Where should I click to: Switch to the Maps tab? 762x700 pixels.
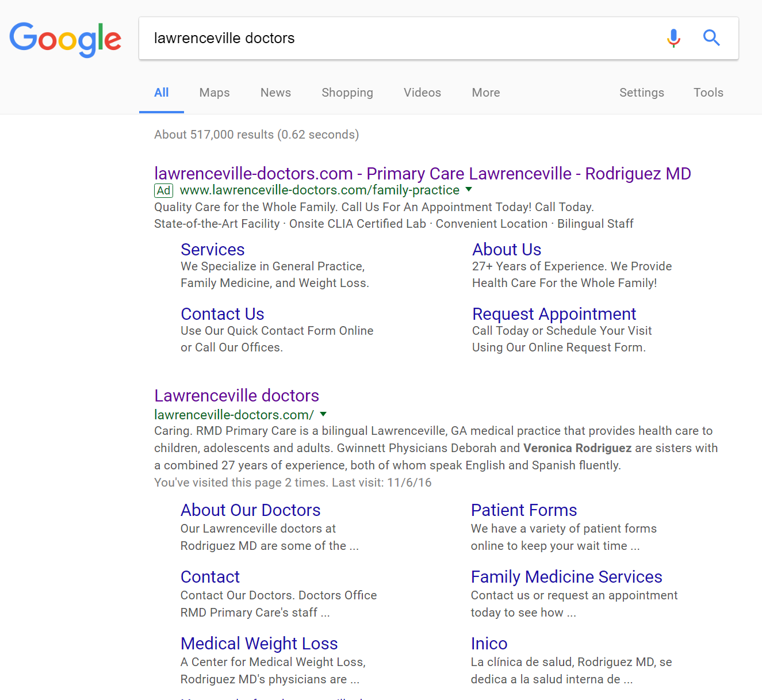215,93
